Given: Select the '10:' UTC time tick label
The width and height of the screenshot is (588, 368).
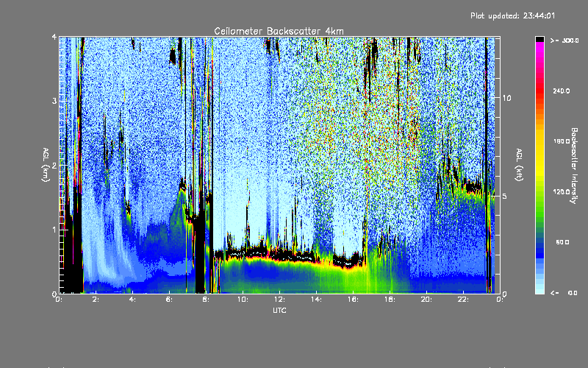Looking at the screenshot, I should pos(243,300).
